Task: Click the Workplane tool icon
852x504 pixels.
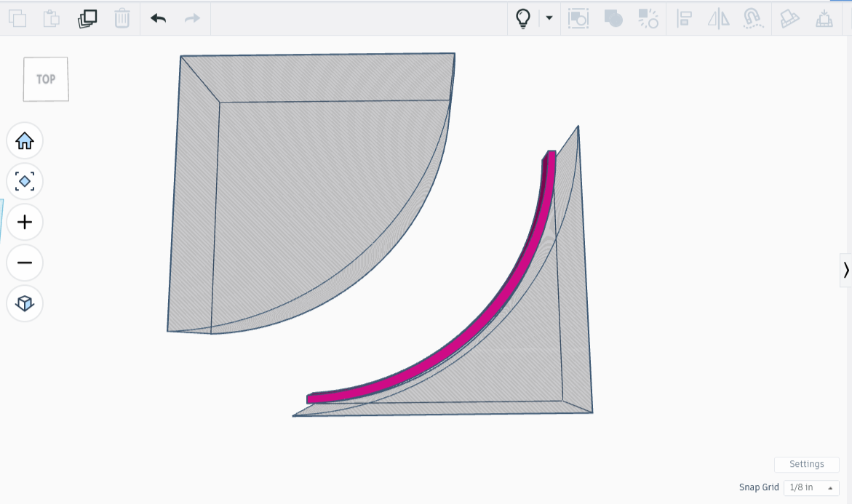Action: click(x=824, y=18)
